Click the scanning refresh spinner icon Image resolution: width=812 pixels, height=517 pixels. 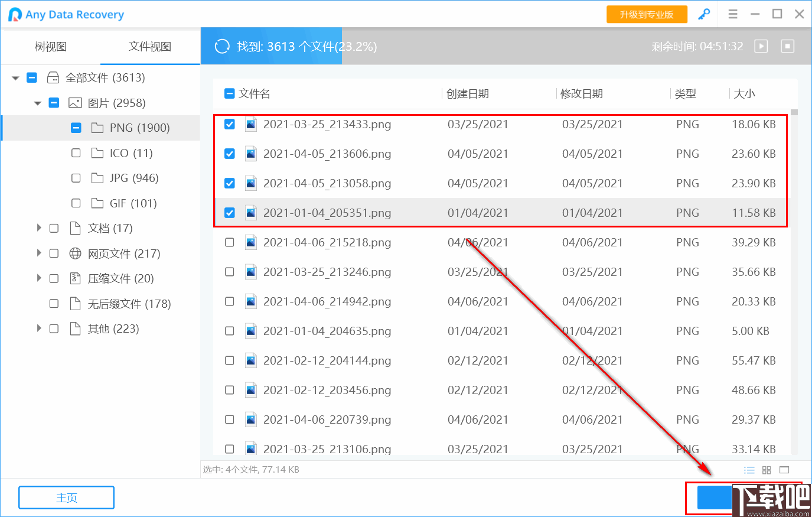click(x=222, y=46)
